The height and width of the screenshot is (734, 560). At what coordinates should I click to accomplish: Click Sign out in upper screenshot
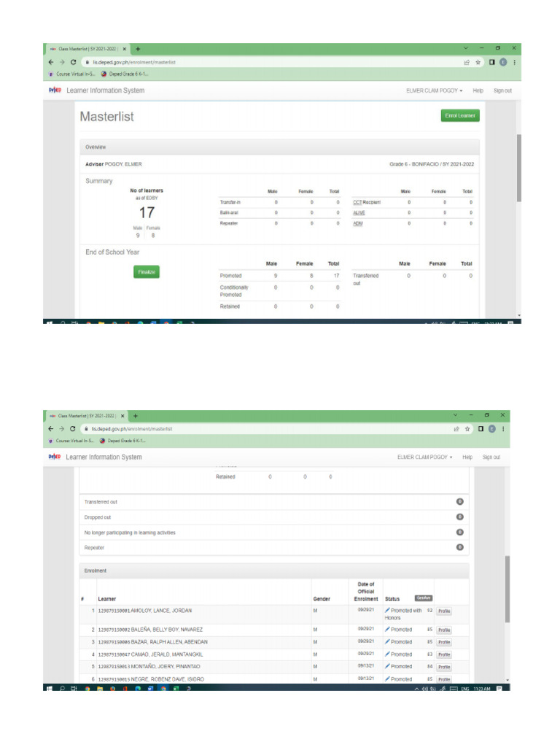502,90
